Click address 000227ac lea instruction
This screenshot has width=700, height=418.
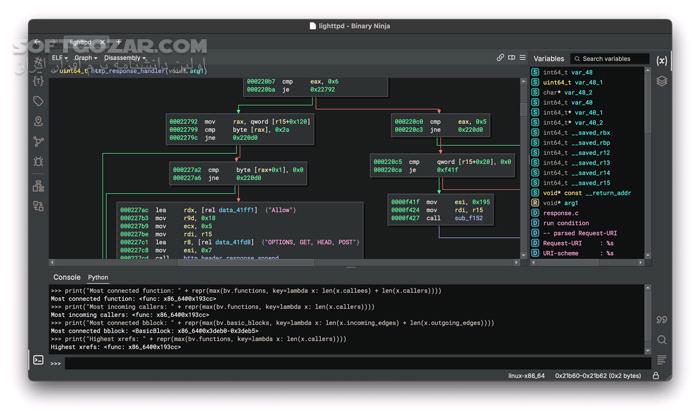click(134, 210)
